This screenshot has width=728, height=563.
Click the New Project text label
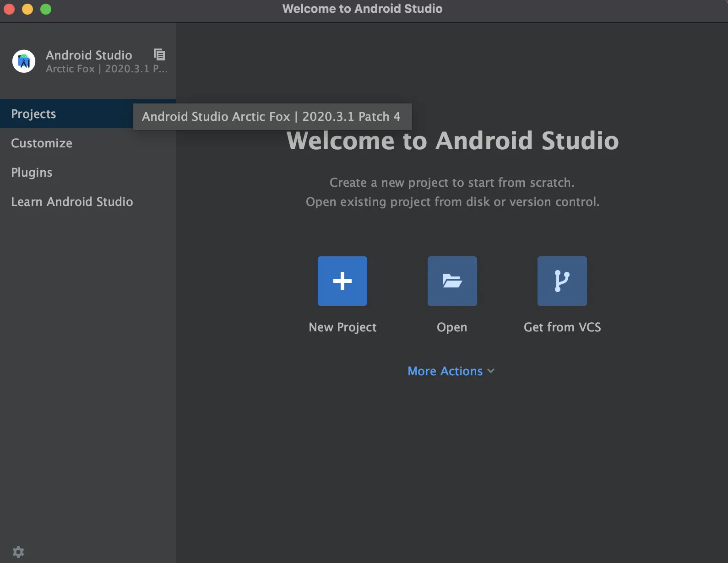point(342,327)
